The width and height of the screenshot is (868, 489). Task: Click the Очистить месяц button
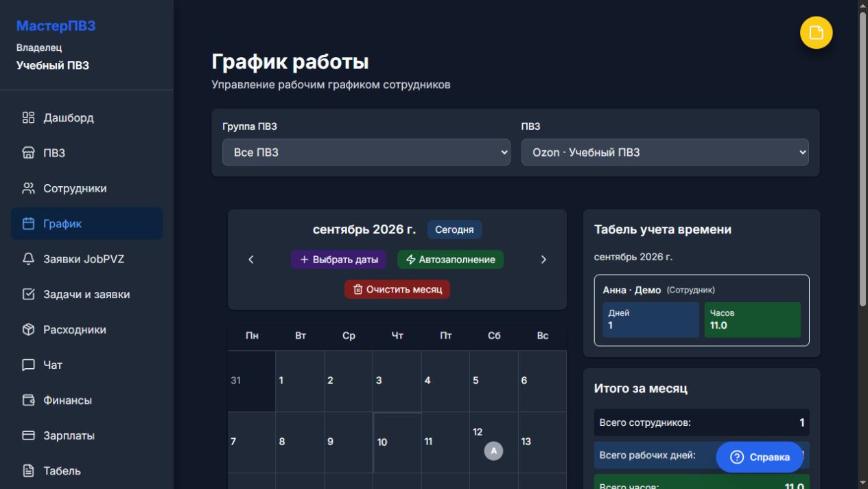click(397, 289)
